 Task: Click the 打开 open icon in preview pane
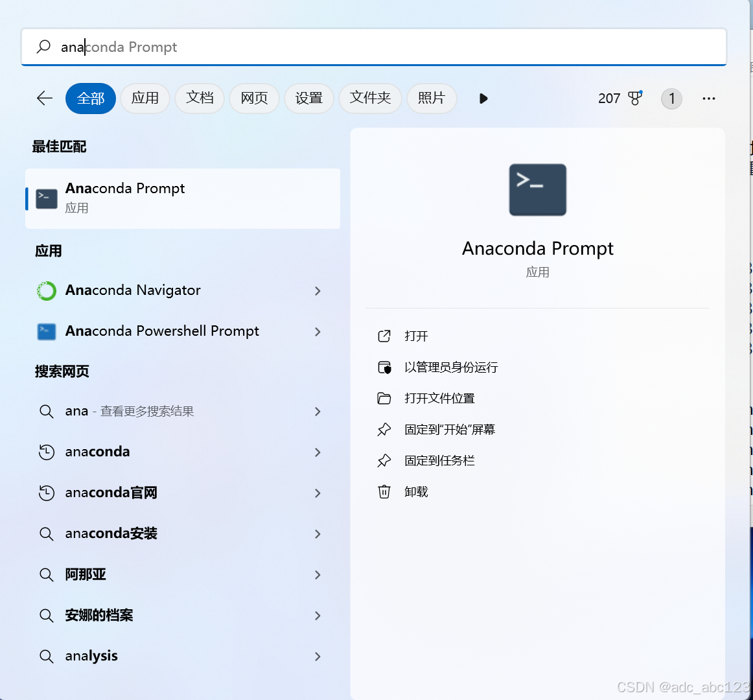(384, 336)
